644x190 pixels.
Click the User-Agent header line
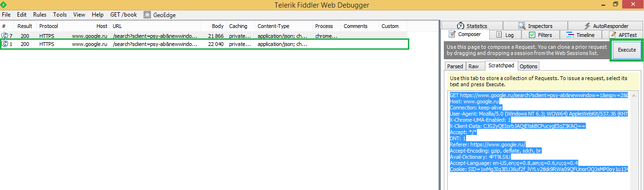click(x=539, y=114)
